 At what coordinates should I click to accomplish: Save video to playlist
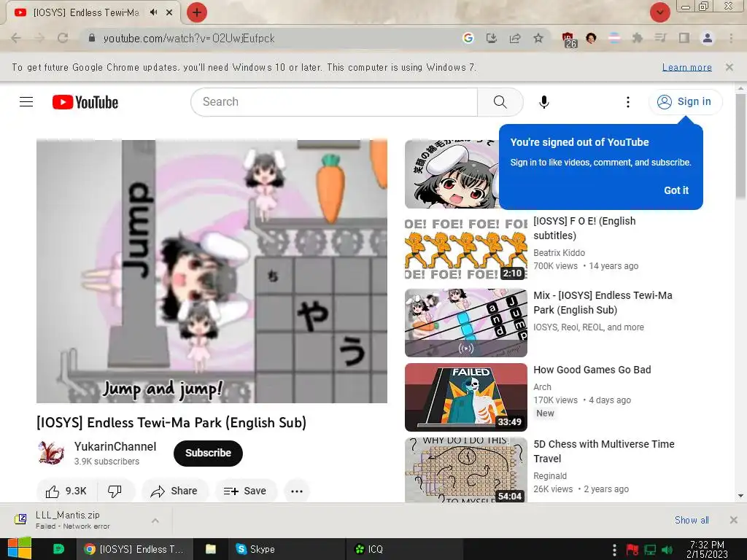(x=245, y=491)
